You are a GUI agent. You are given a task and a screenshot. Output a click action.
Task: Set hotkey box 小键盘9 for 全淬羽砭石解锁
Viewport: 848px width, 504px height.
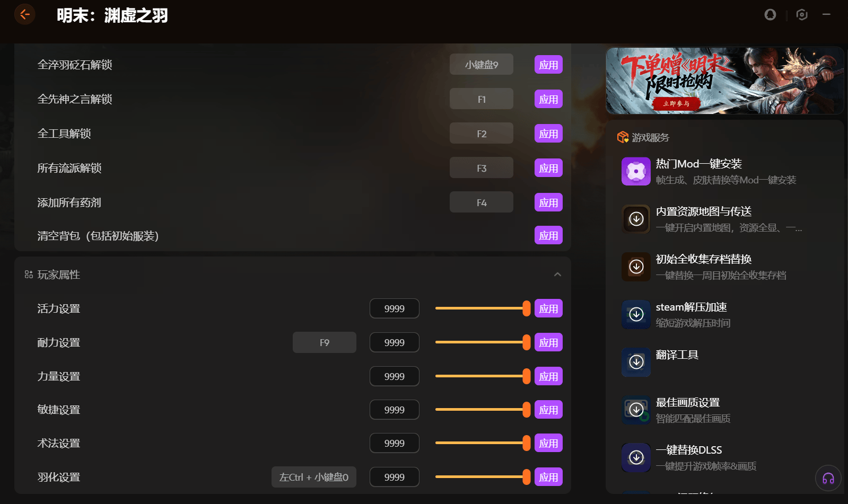[482, 65]
